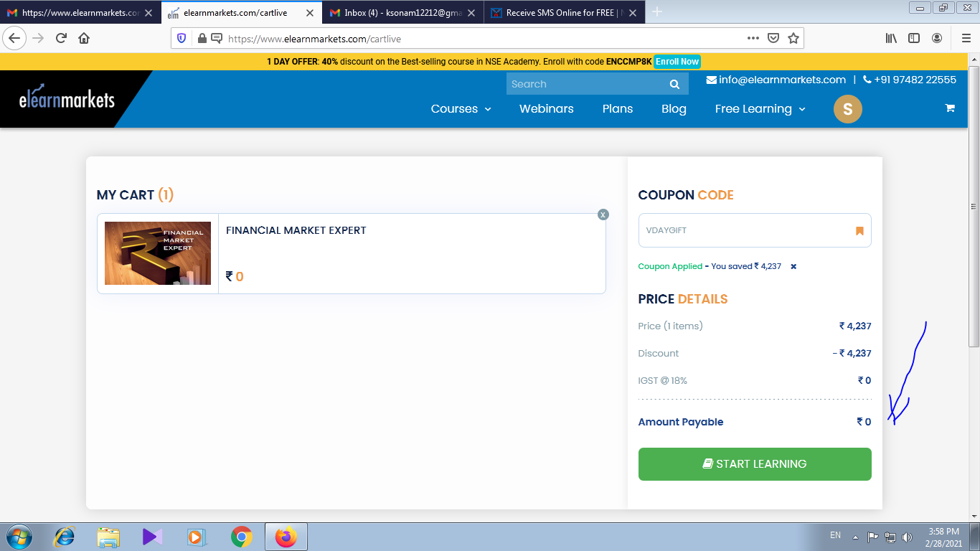Click the Amount Payable label
This screenshot has height=551, width=980.
tap(681, 422)
